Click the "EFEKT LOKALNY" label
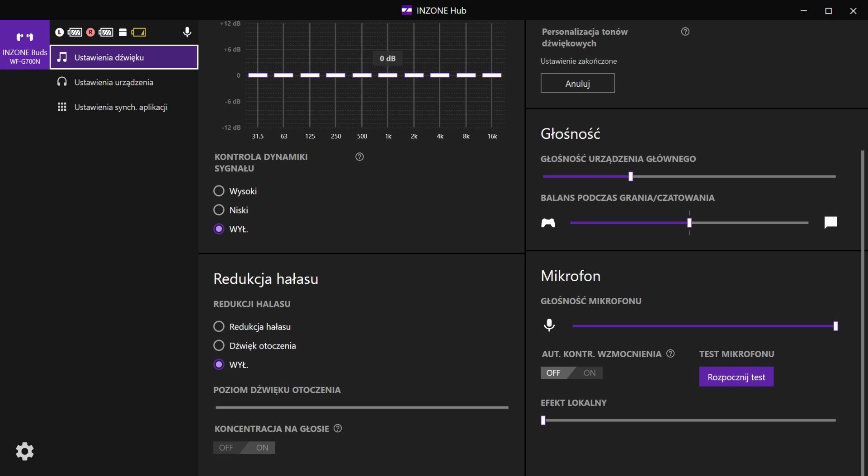The height and width of the screenshot is (476, 868). 574,403
